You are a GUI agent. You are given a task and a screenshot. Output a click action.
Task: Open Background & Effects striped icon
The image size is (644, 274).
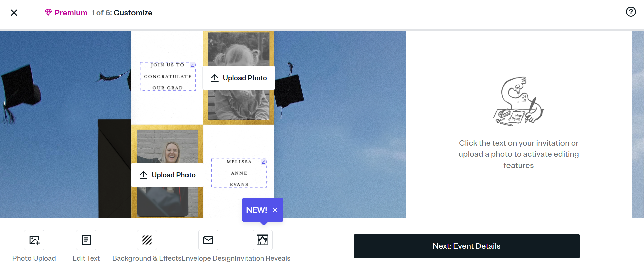pyautogui.click(x=147, y=240)
